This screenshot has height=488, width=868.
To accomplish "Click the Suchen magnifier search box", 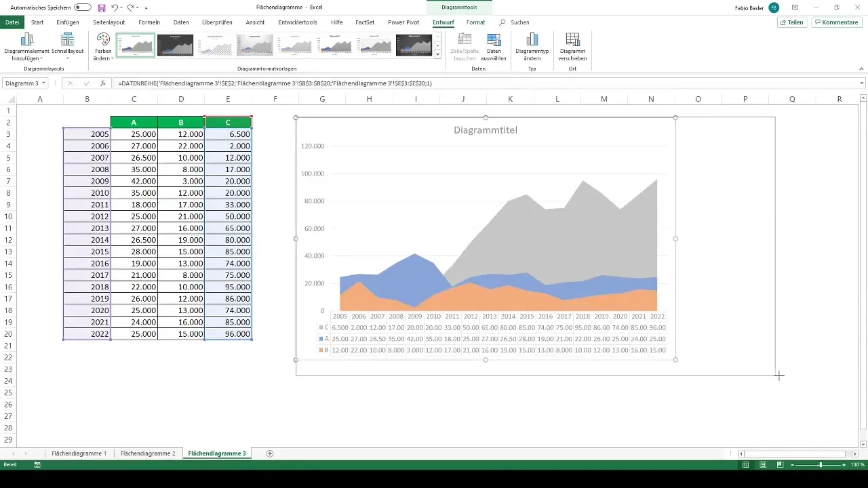I will point(515,22).
